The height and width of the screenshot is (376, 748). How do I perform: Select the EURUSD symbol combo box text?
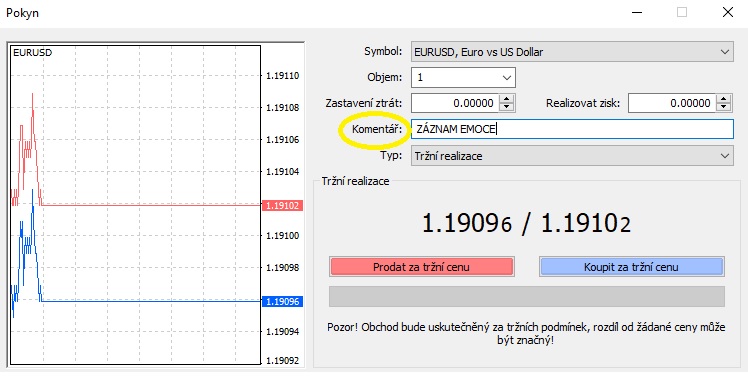pyautogui.click(x=478, y=52)
